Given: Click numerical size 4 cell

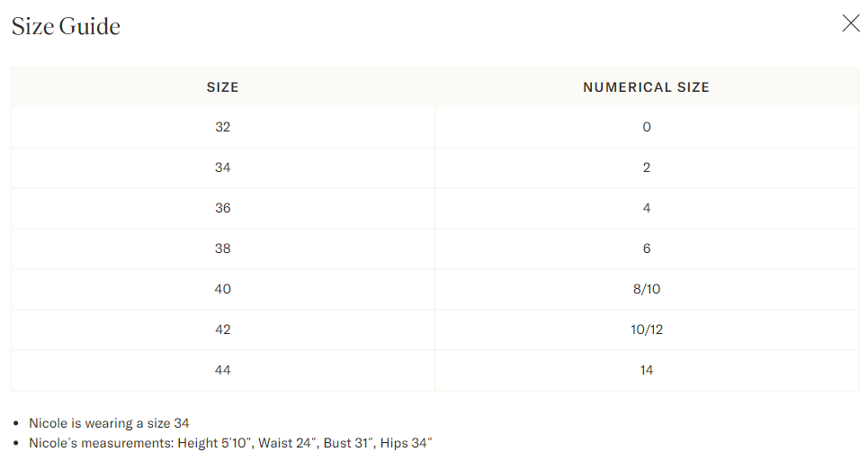Looking at the screenshot, I should pos(647,208).
